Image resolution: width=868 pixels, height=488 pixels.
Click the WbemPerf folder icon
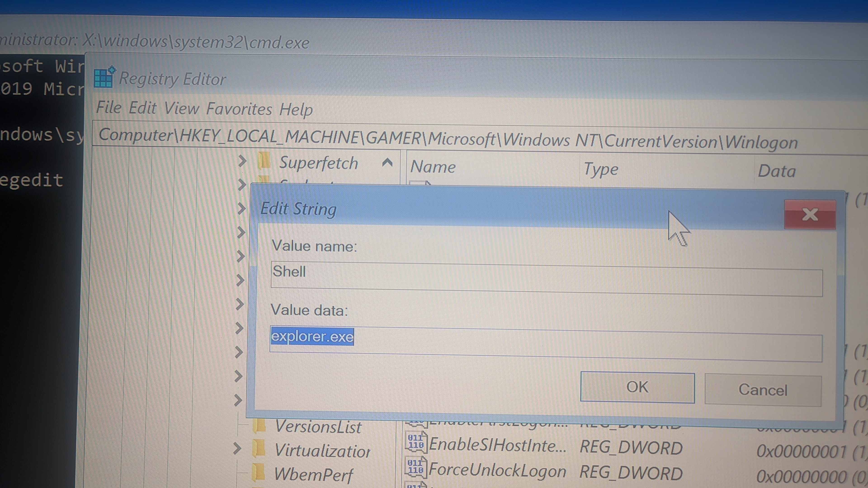258,472
